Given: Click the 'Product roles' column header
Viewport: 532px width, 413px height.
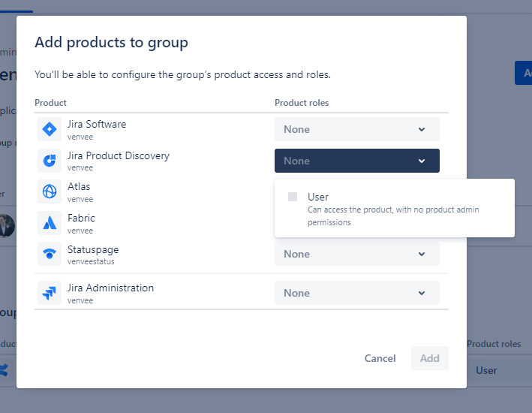Looking at the screenshot, I should coord(302,103).
